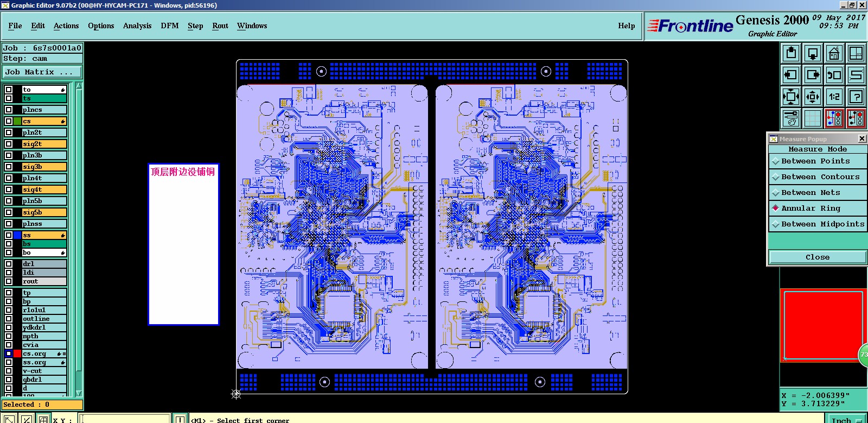Toggle the 'drl' layer checkbox
The width and height of the screenshot is (868, 423).
[8, 264]
